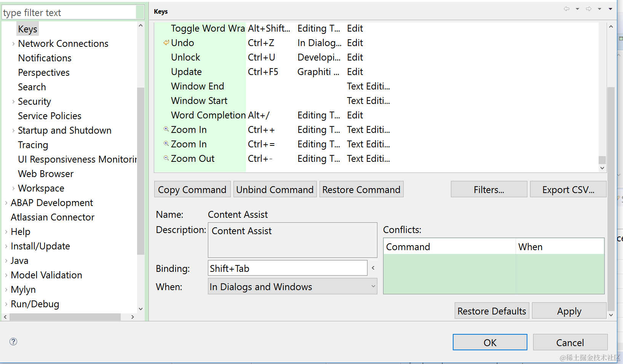The width and height of the screenshot is (623, 364).
Task: Select Notifications preference page
Action: tap(45, 58)
